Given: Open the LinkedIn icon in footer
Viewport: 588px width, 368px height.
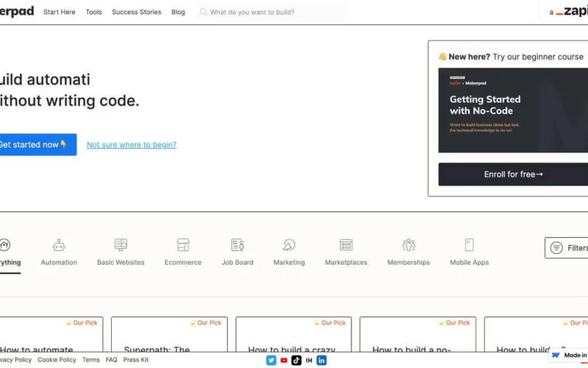Looking at the screenshot, I should [x=321, y=360].
